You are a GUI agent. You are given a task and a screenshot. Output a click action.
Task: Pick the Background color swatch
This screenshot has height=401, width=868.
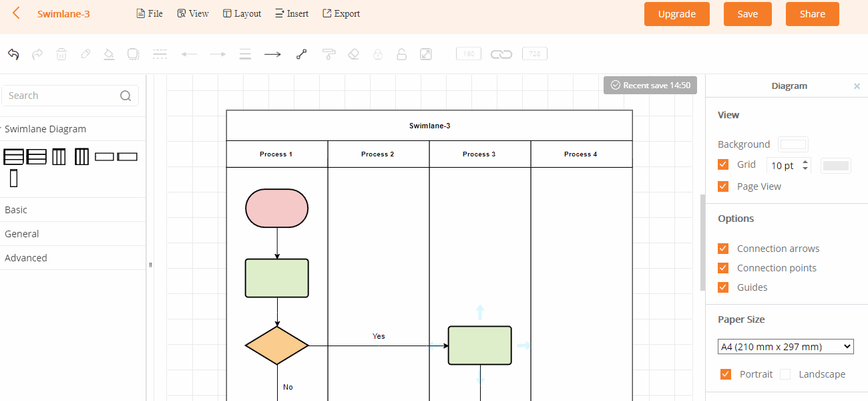tap(794, 144)
